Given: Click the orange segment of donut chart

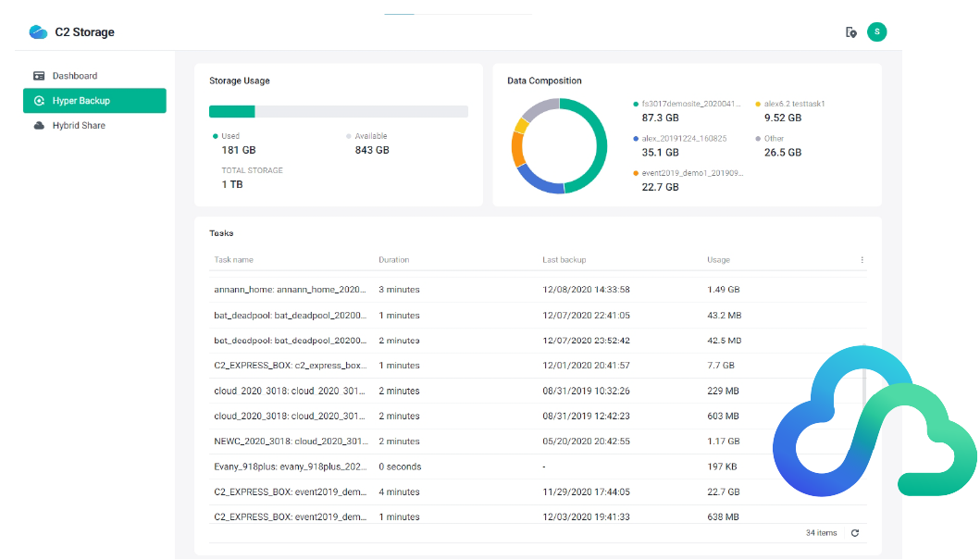Looking at the screenshot, I should [517, 149].
